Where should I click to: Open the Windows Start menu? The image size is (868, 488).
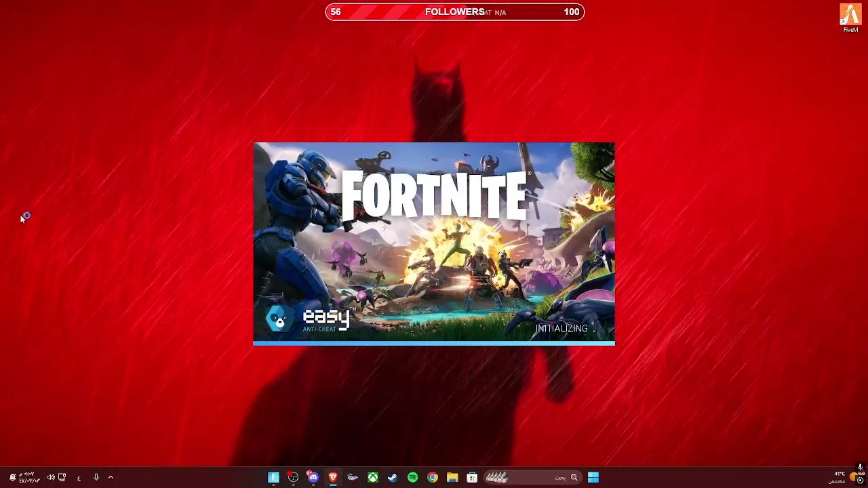593,477
